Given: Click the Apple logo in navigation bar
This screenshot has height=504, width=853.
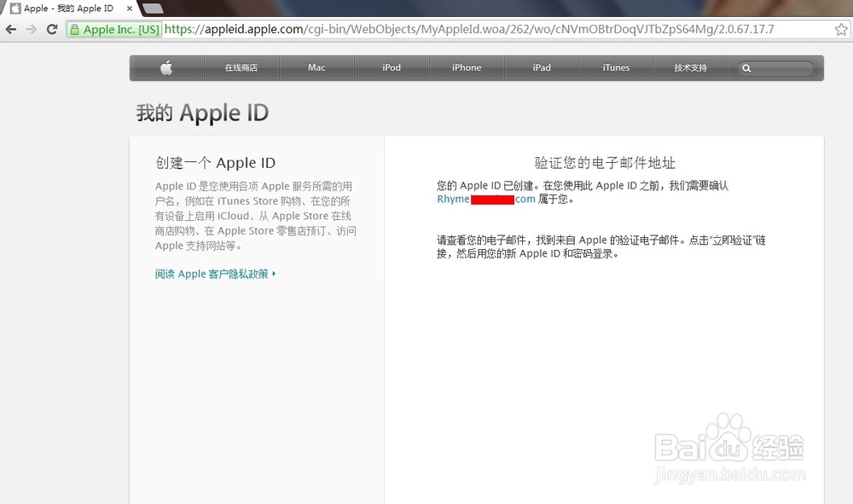Looking at the screenshot, I should point(166,67).
